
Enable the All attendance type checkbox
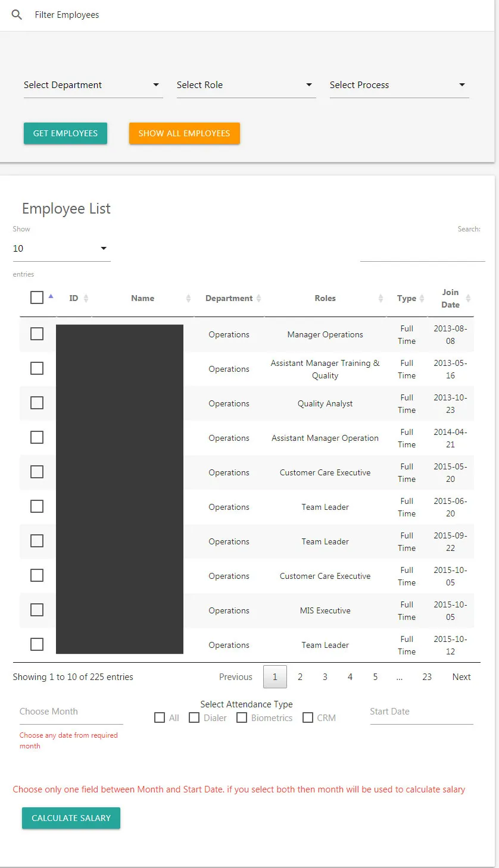tap(160, 717)
